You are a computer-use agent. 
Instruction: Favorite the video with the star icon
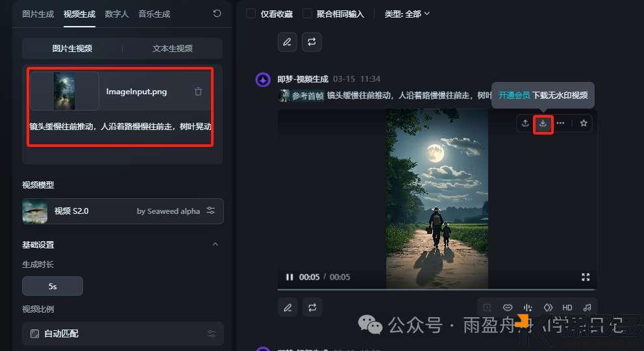[584, 123]
